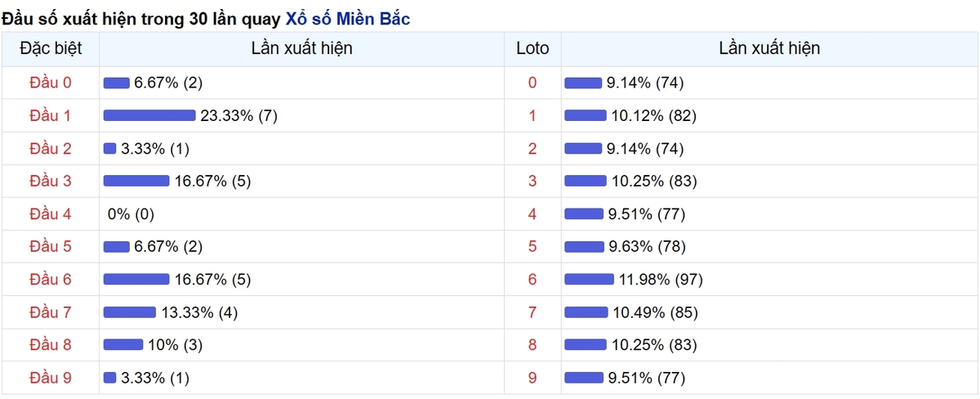The width and height of the screenshot is (980, 399).
Task: Click the Loto column header
Action: [x=532, y=48]
